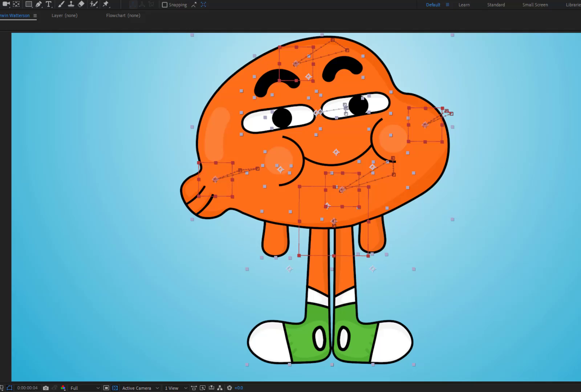Switch to the Default workspace
Viewport: 581px width, 392px height.
[x=433, y=5]
